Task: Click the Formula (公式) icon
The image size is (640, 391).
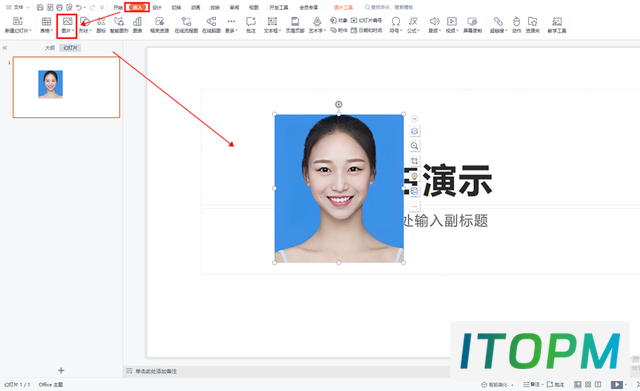Action: click(x=413, y=25)
